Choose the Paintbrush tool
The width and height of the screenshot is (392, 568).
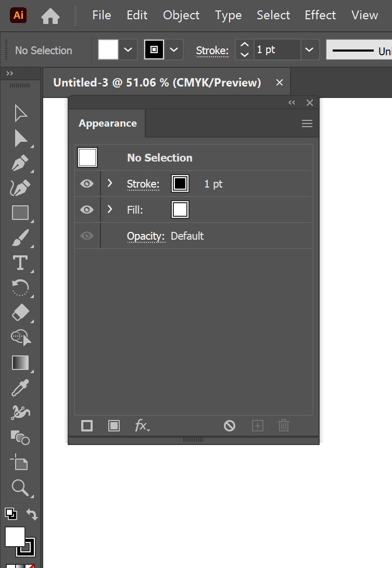click(20, 238)
